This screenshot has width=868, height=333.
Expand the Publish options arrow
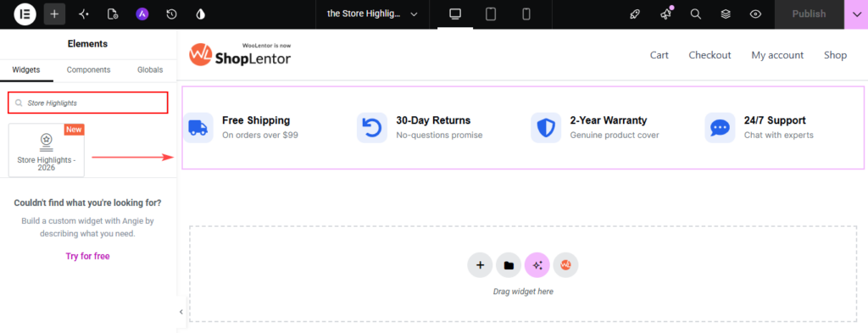click(857, 14)
